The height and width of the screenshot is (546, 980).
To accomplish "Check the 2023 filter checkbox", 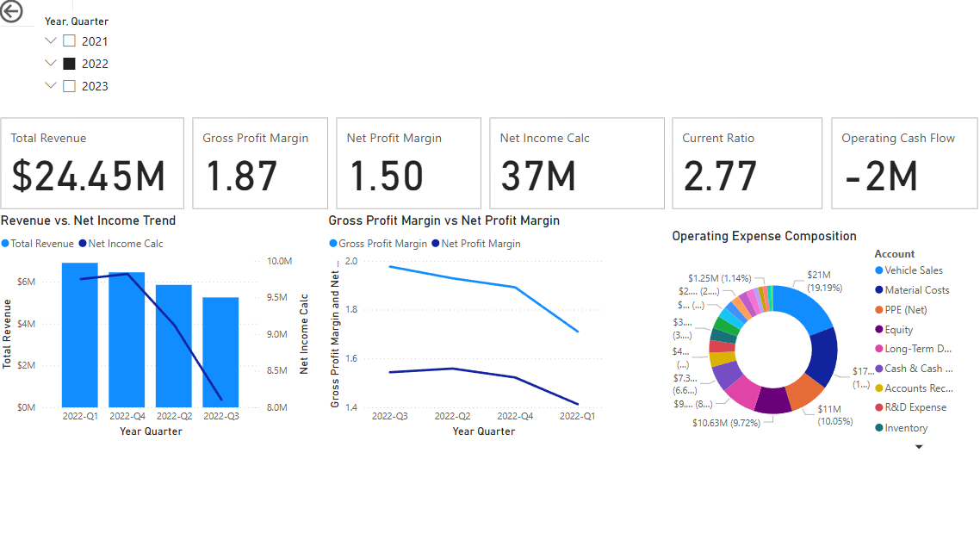I will point(68,85).
